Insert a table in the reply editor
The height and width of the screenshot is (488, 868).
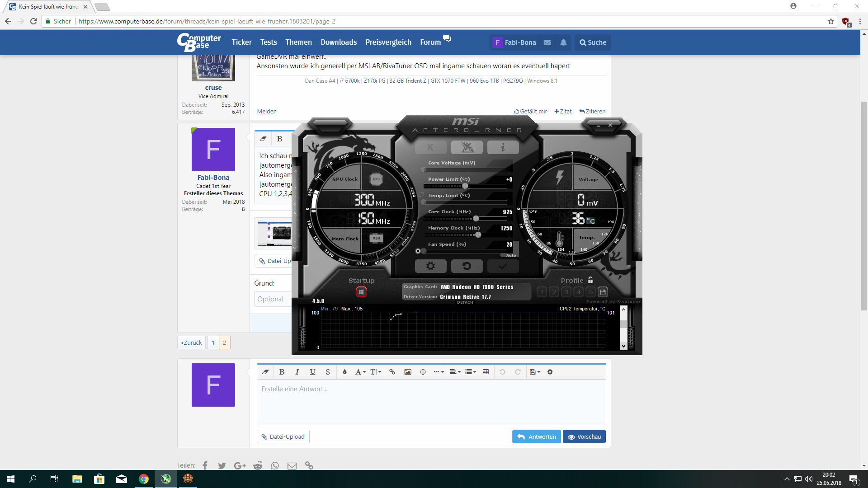pos(486,372)
